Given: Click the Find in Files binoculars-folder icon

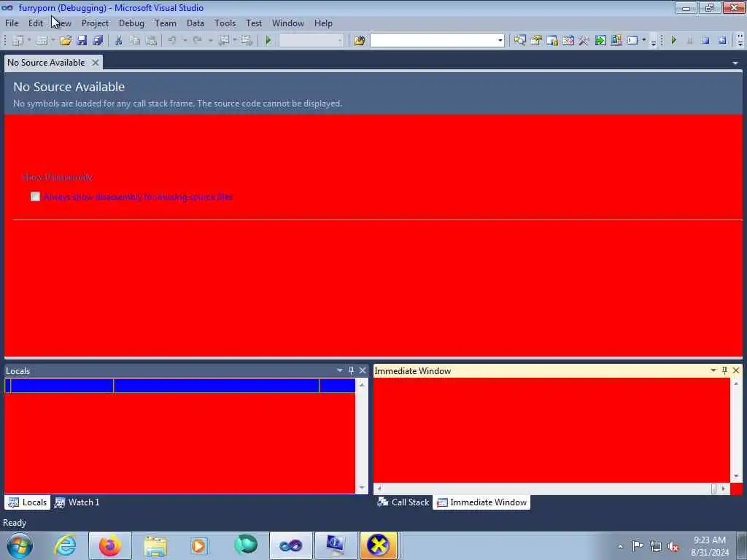Looking at the screenshot, I should (359, 41).
